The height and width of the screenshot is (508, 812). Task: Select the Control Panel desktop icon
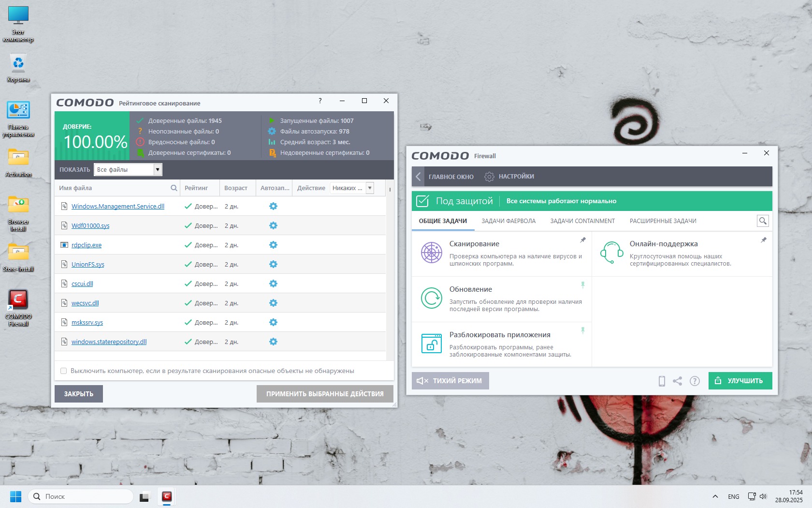coord(18,119)
